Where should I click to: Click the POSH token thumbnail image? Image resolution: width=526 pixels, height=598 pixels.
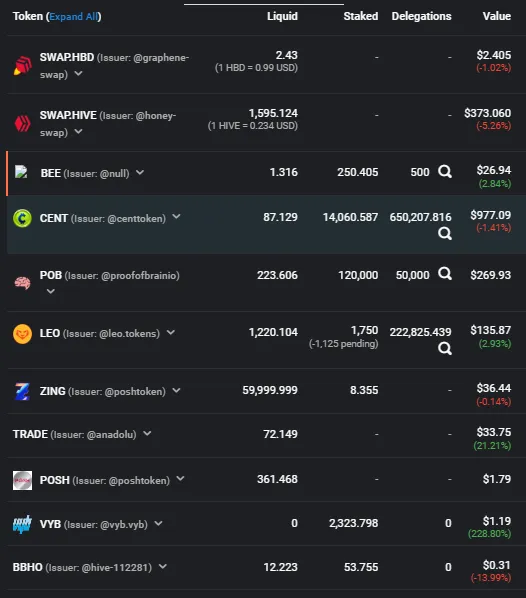pos(23,481)
